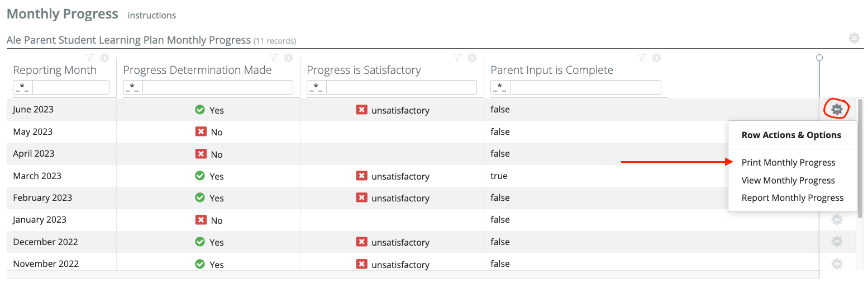
Task: Click the gear icon above Parent Input is Complete
Action: point(656,58)
